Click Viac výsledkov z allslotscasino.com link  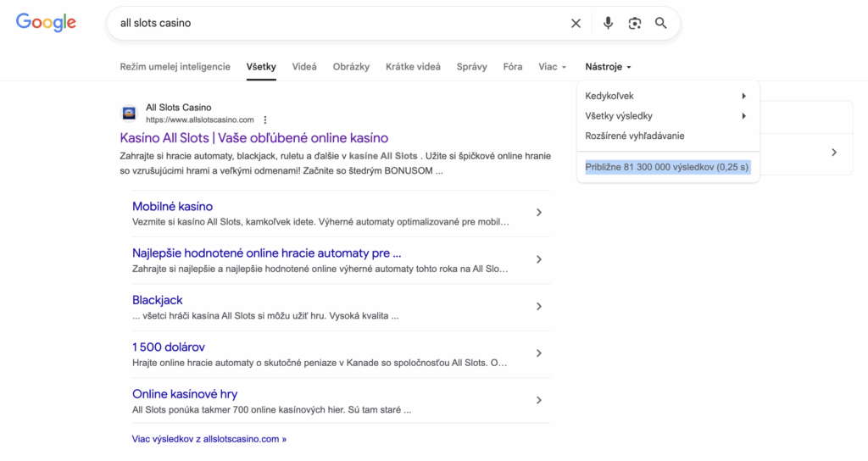click(x=209, y=439)
